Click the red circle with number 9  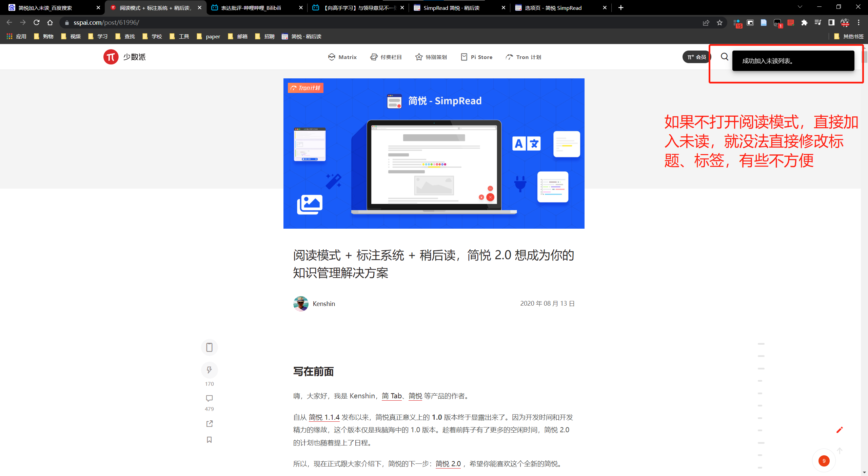tap(824, 461)
